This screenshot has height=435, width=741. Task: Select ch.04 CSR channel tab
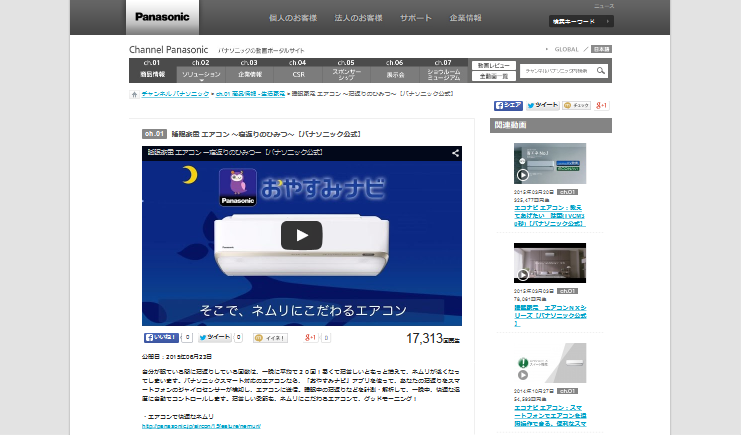298,70
